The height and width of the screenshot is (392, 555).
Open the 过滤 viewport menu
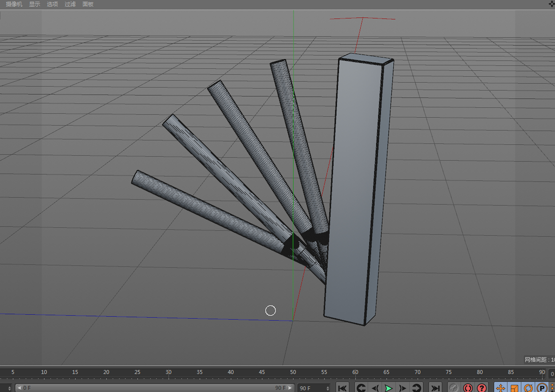click(70, 4)
